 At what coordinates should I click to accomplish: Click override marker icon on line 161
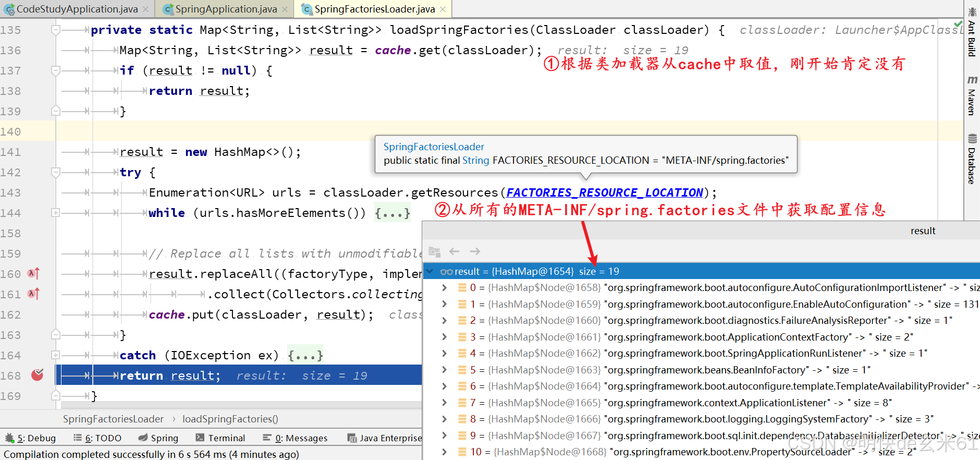(x=33, y=294)
